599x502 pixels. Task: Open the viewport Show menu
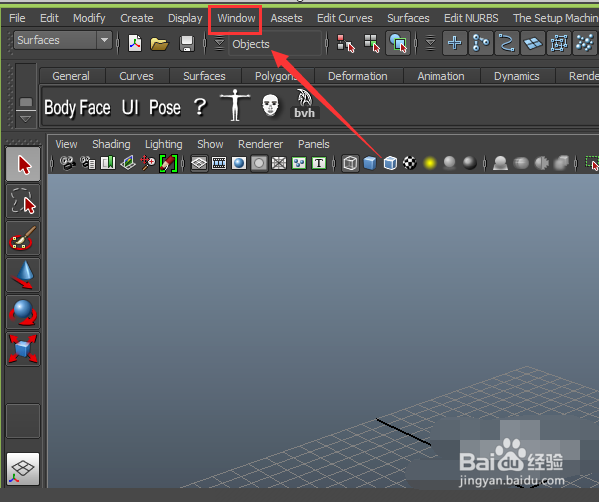click(x=210, y=144)
